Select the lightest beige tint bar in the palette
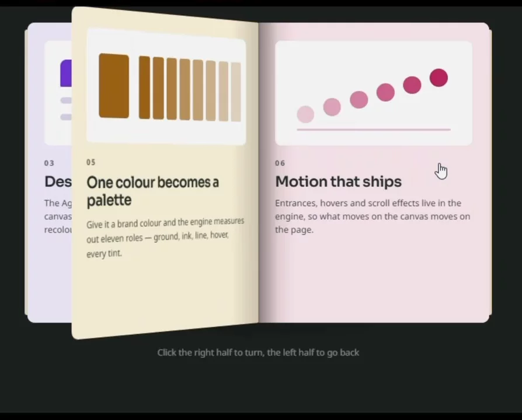This screenshot has height=420, width=522. pos(236,92)
